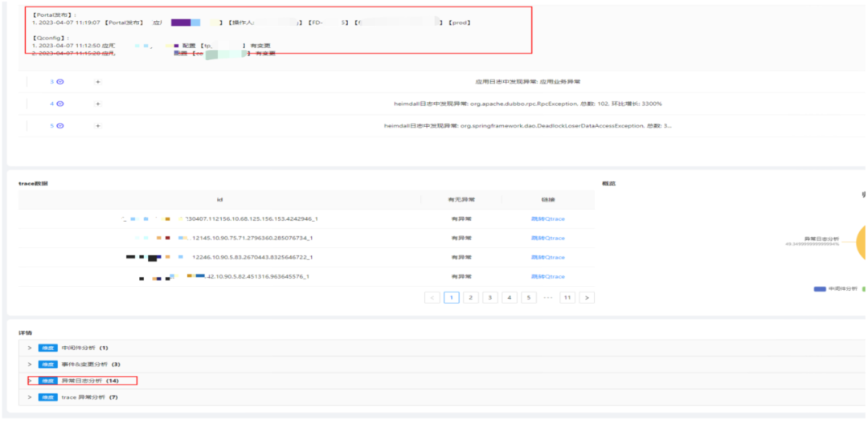The height and width of the screenshot is (424, 868).
Task: Expand the 异常日志分析 (14) chevron
Action: tap(30, 381)
